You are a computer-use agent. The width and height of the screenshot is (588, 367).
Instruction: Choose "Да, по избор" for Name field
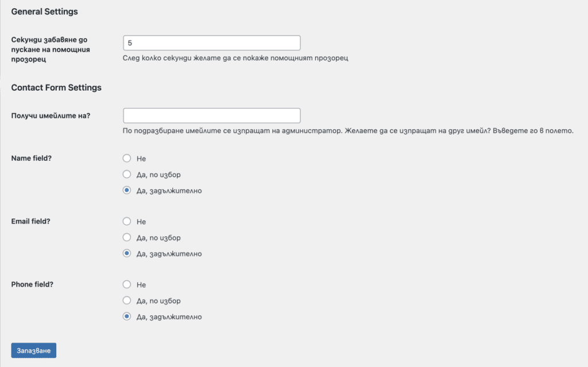click(x=126, y=174)
